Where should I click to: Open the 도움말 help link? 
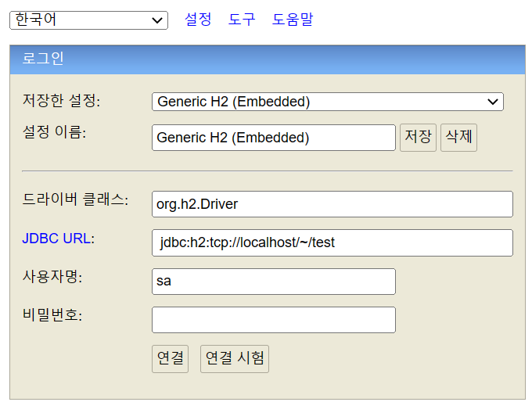pos(293,20)
